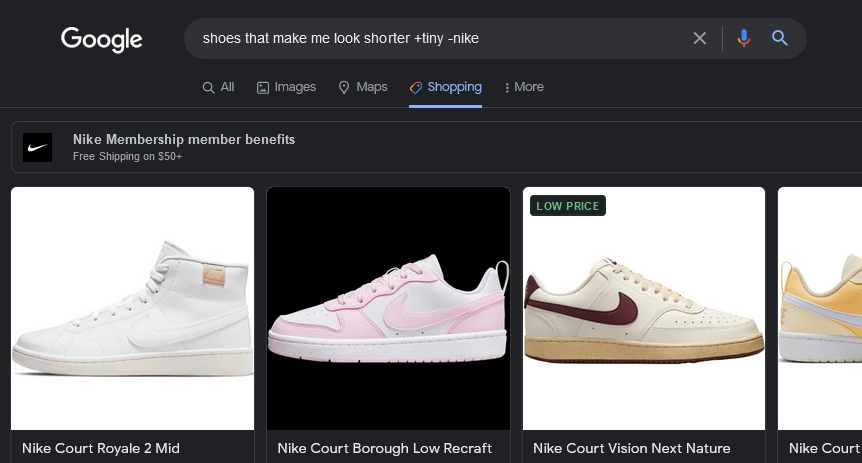Click the LOW PRICE badge
The width and height of the screenshot is (862, 463).
[x=568, y=206]
